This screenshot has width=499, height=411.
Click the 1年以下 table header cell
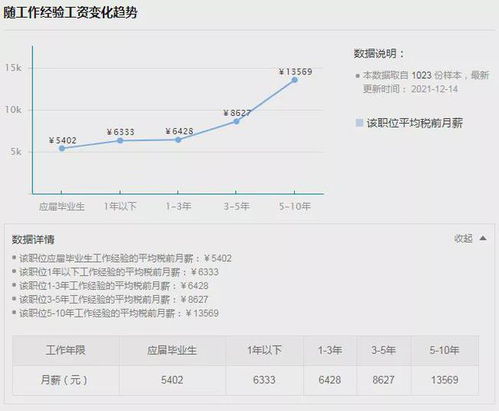point(264,350)
